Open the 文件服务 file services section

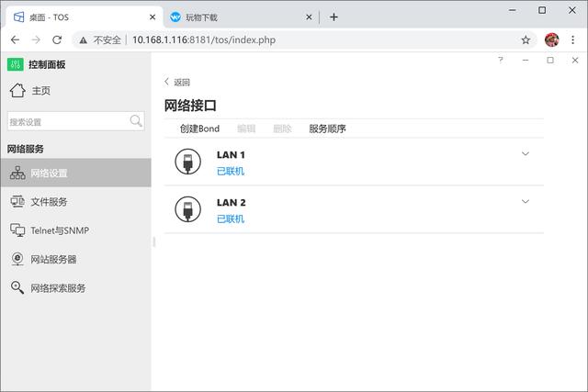tap(48, 202)
